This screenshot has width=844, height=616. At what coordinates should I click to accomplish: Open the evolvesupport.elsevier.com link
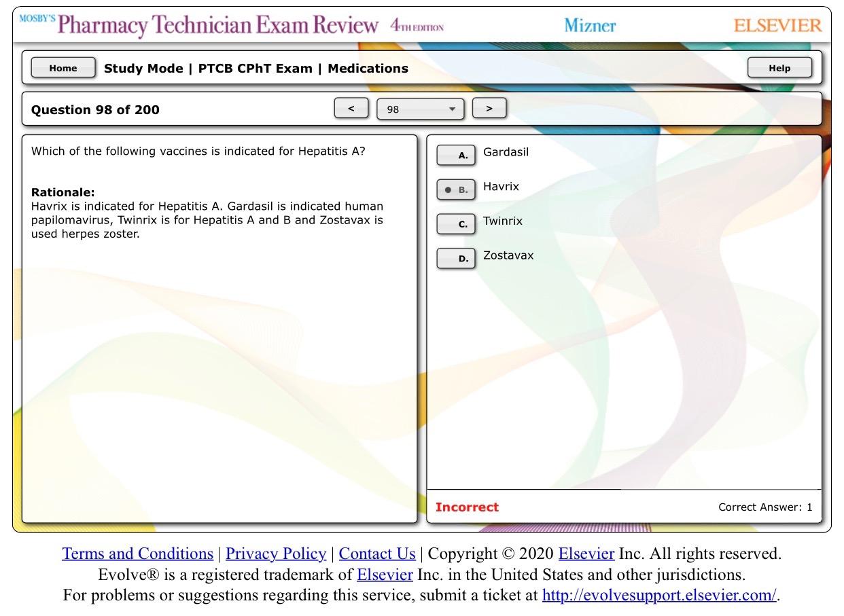pos(658,596)
